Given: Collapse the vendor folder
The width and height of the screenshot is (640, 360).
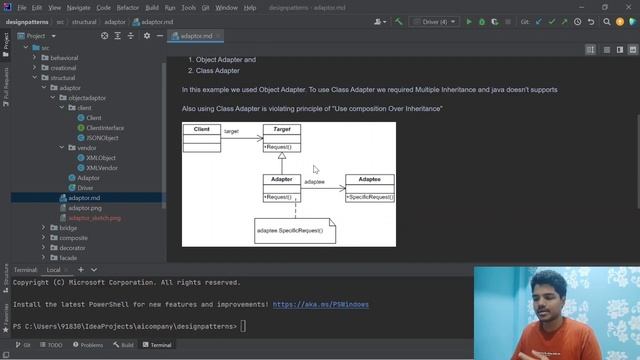Looking at the screenshot, I should 62,148.
